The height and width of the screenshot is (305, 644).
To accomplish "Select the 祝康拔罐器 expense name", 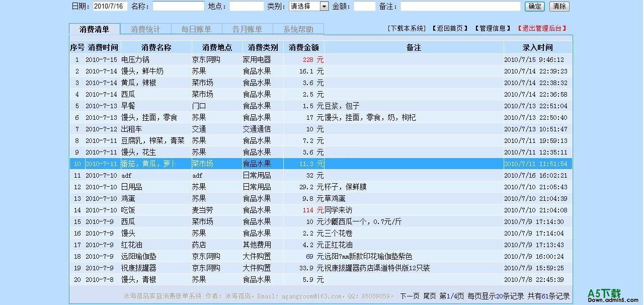I will point(139,268).
